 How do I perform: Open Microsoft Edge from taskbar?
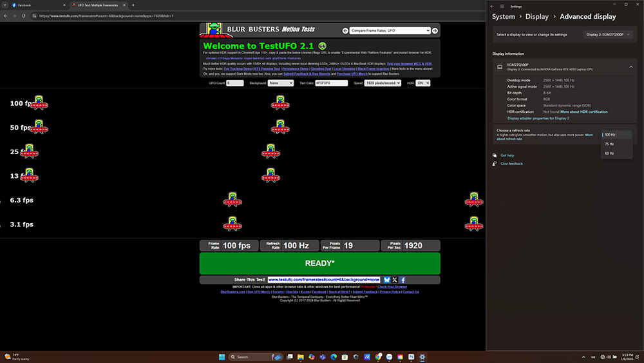[x=334, y=357]
